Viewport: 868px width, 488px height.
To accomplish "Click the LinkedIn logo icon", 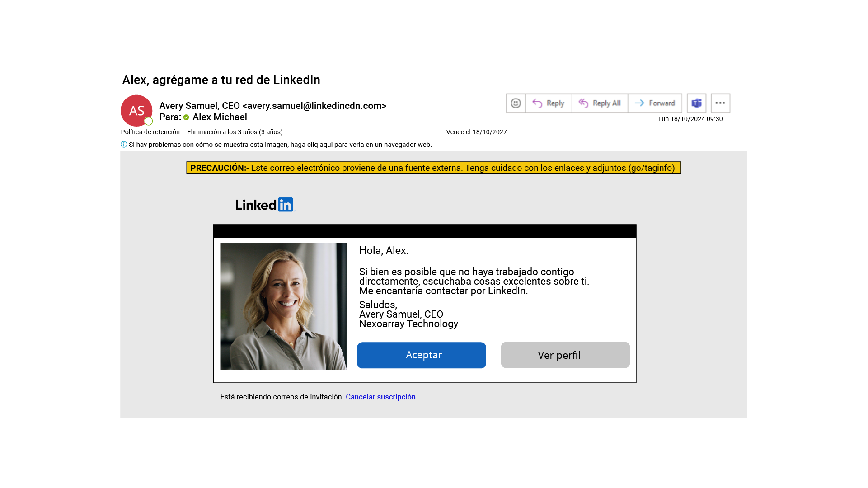I will (286, 205).
